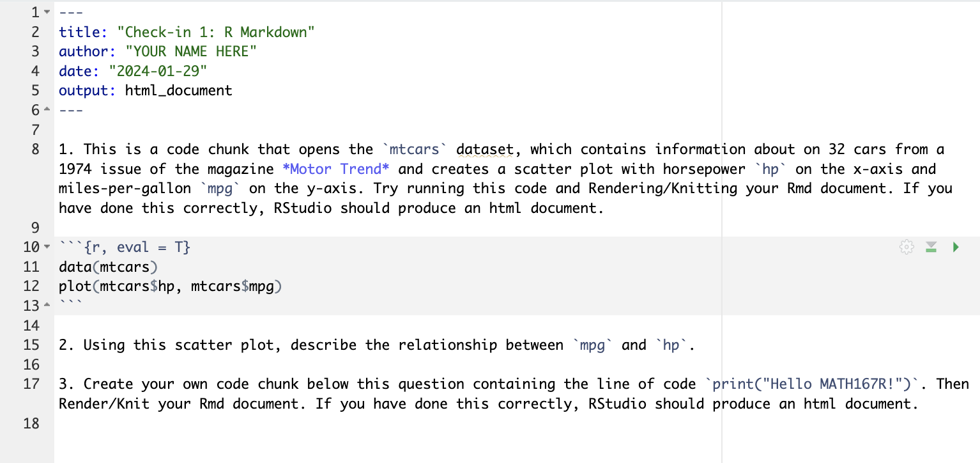
Task: Click the fold marker at line 6
Action: point(45,110)
